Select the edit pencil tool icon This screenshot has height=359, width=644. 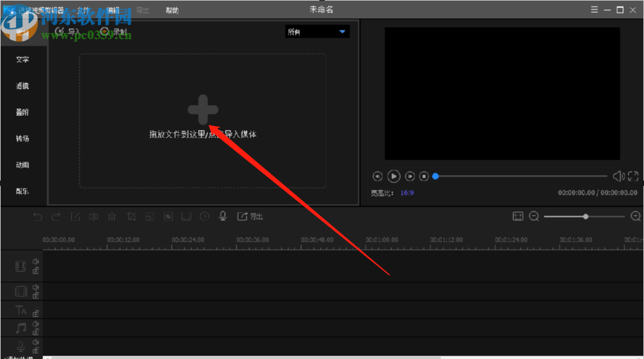[x=75, y=216]
